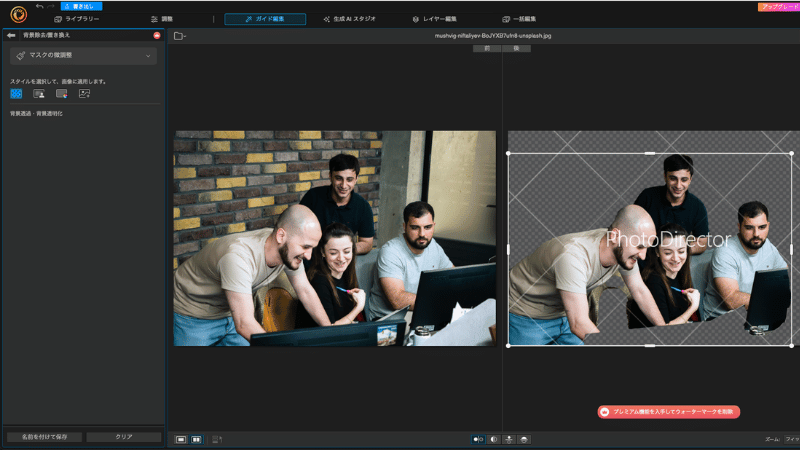The image size is (800, 450).
Task: Click the undo arrow icon
Action: (40, 6)
